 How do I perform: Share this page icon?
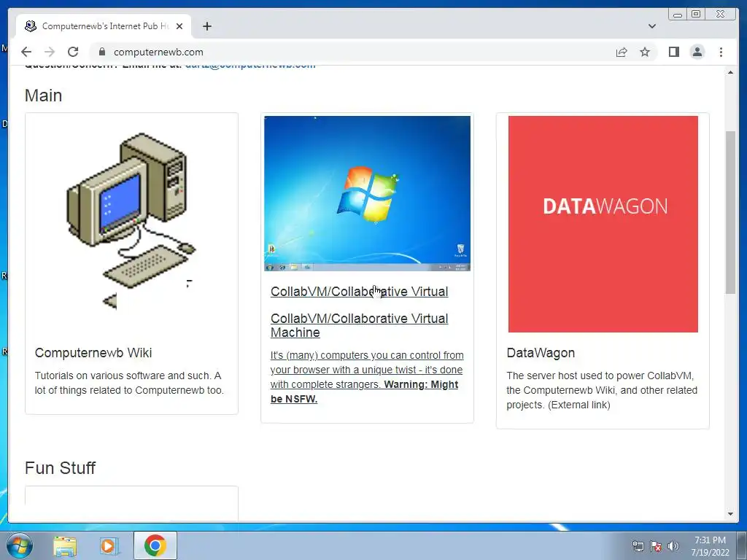click(x=622, y=52)
